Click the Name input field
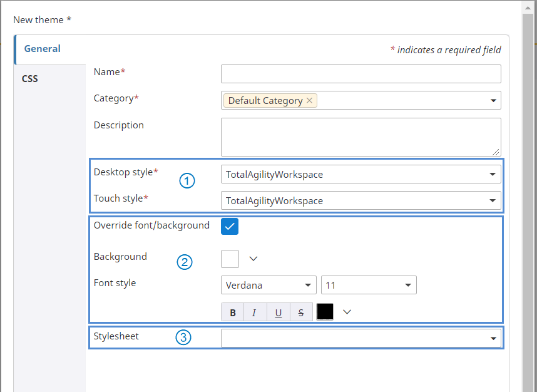The height and width of the screenshot is (392, 537). tap(361, 74)
